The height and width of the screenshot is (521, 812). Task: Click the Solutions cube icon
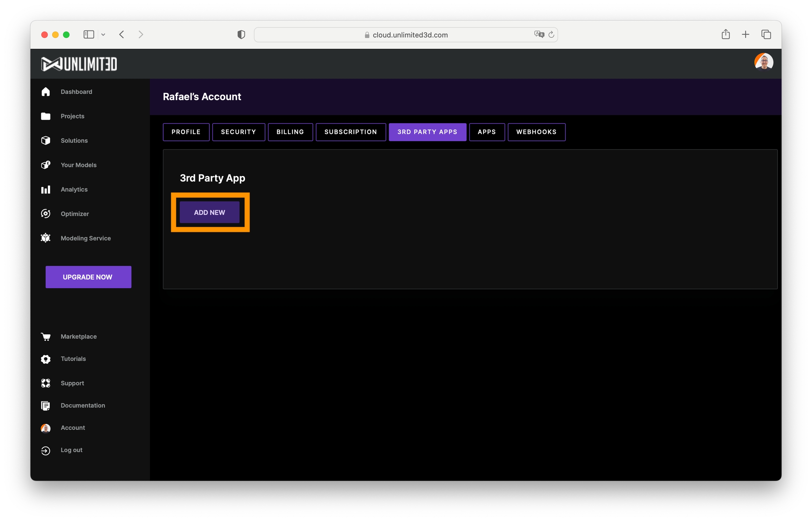[46, 141]
